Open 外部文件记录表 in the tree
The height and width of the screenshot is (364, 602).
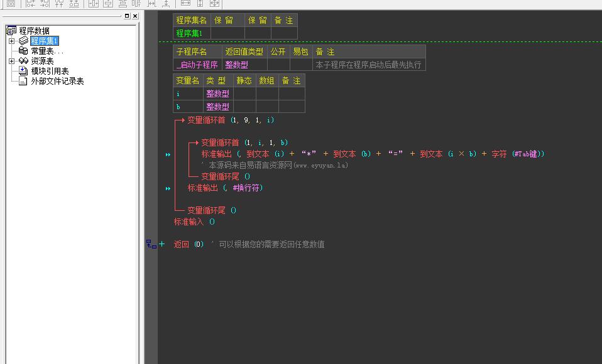tap(57, 81)
